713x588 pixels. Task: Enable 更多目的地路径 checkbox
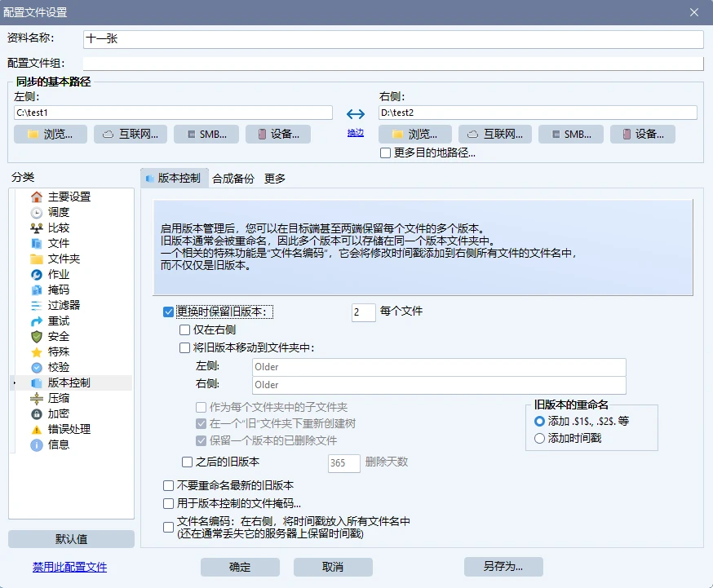[x=385, y=153]
